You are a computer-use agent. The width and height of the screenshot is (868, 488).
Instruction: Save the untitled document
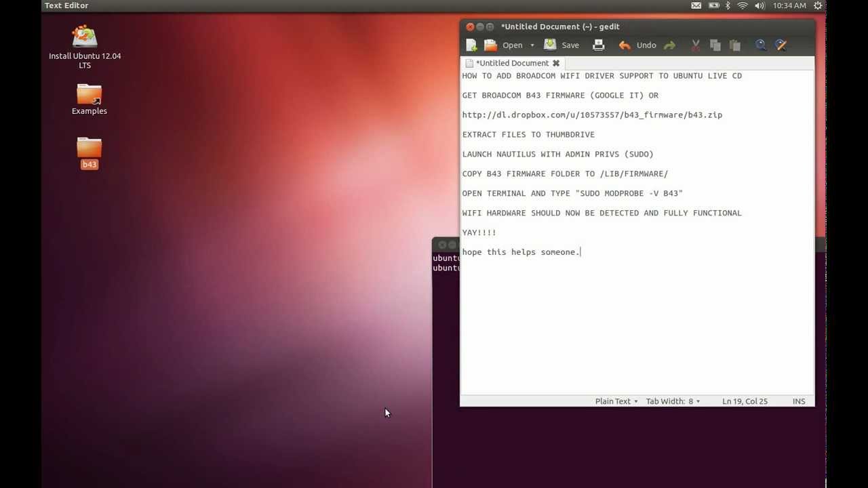point(561,45)
